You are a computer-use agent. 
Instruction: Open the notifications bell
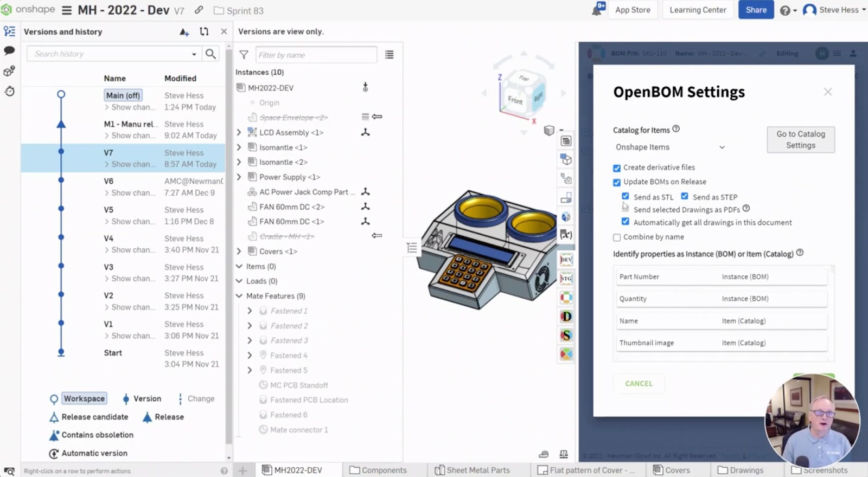tap(598, 9)
